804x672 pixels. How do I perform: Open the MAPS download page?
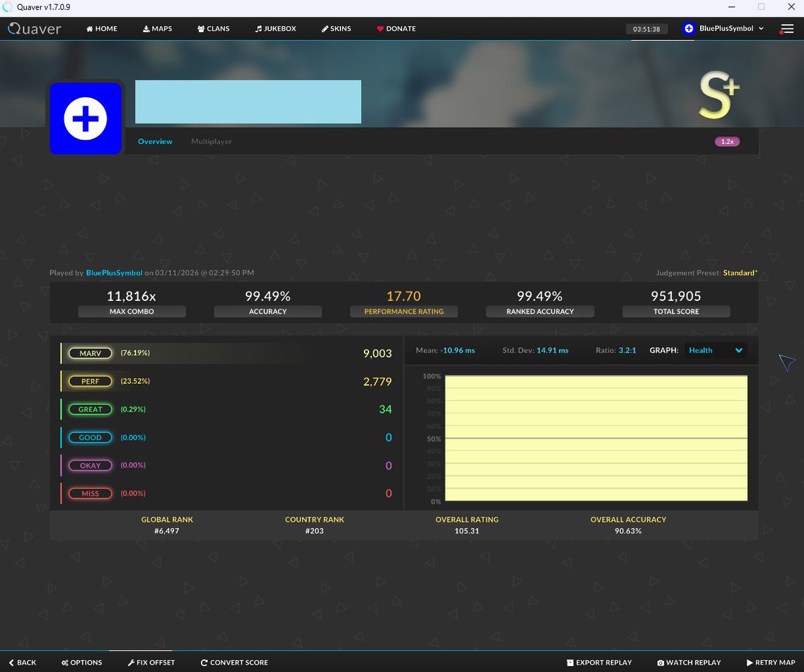click(157, 29)
